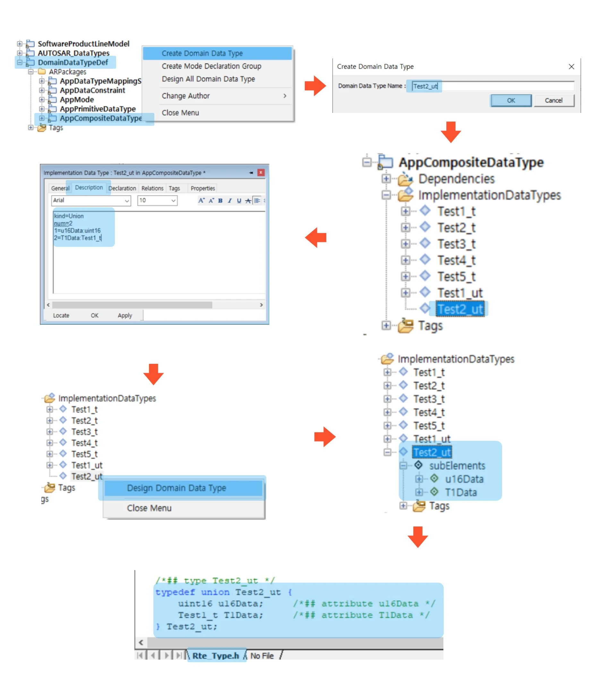This screenshot has width=616, height=693.
Task: Open the Change Author submenu
Action: click(217, 96)
